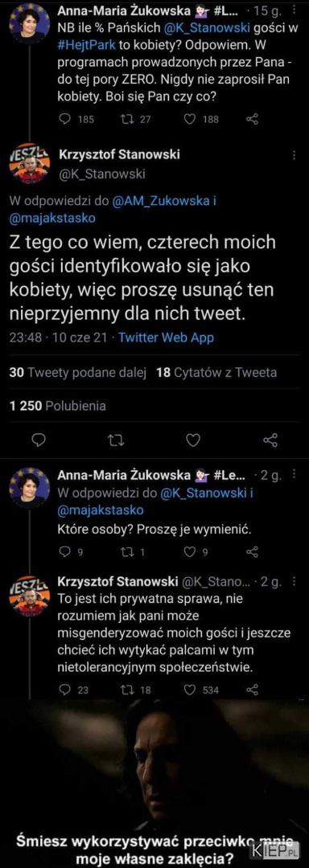View the 18 Cytatów z Tweeta list
Image resolution: width=309 pixels, height=868 pixels.
216,373
